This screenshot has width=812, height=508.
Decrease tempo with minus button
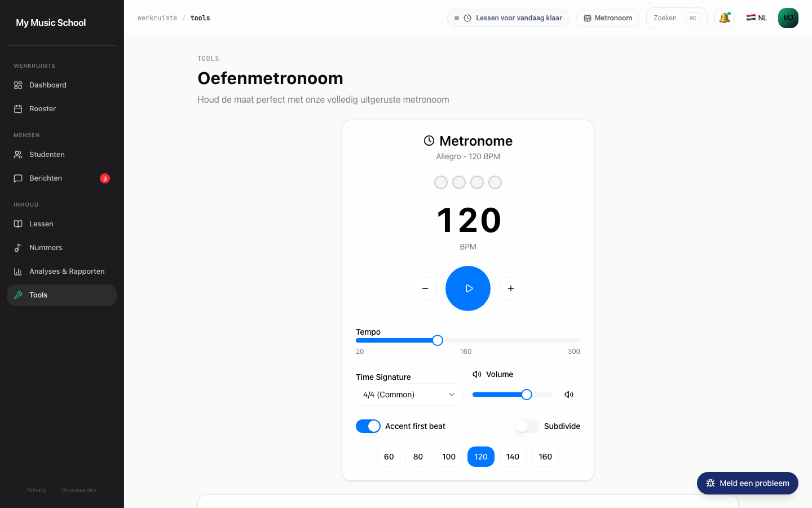click(x=425, y=288)
